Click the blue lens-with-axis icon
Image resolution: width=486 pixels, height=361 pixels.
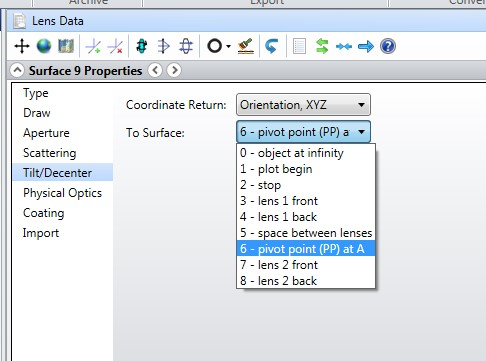pos(163,46)
